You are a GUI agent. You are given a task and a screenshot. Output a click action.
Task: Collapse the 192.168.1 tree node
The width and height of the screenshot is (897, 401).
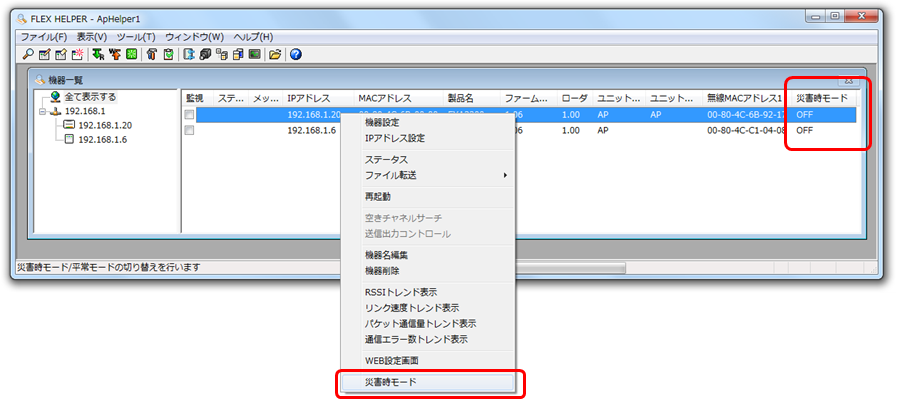coord(42,112)
